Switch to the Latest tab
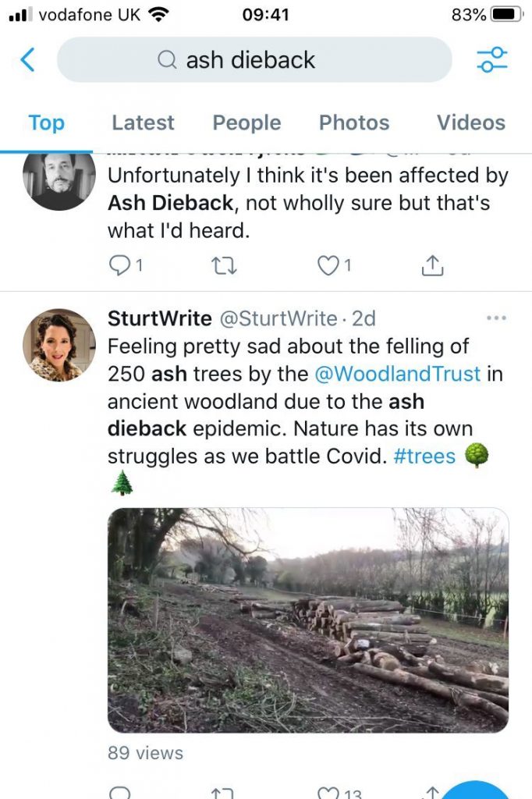The height and width of the screenshot is (799, 532). [x=143, y=123]
